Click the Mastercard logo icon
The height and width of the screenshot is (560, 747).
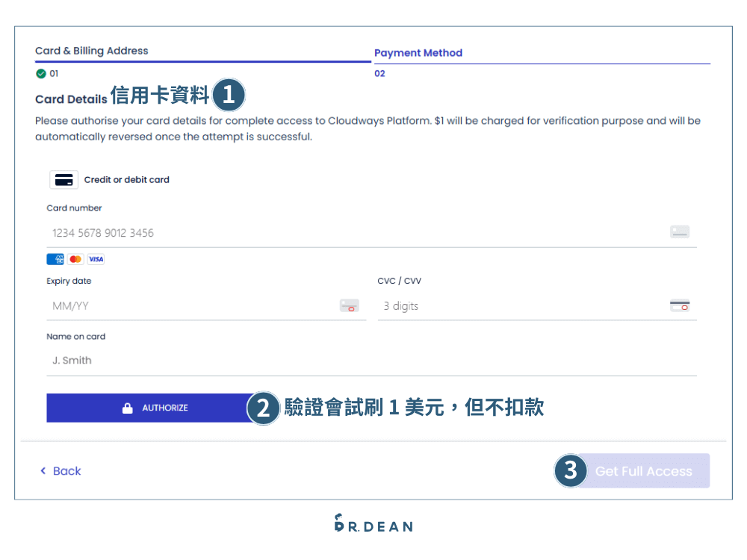[x=75, y=259]
